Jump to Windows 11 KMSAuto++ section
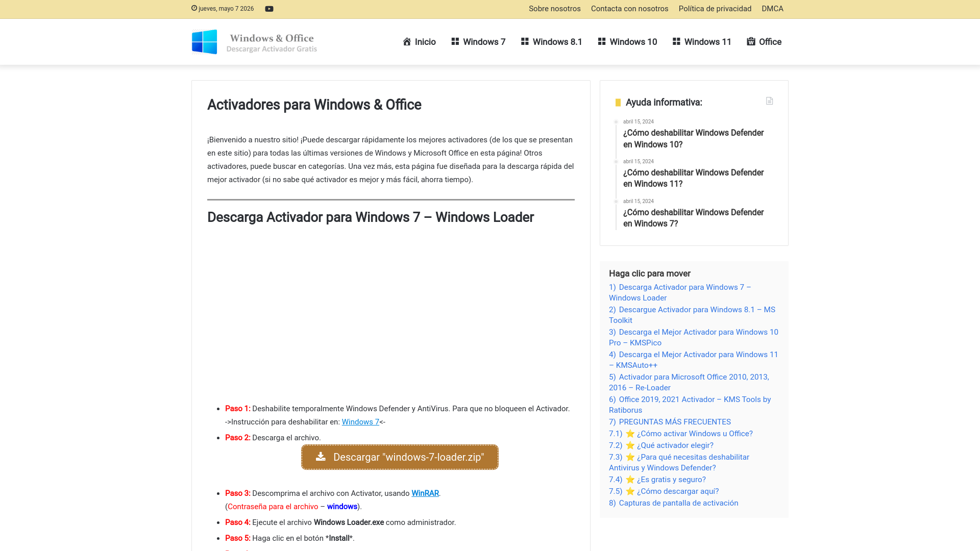The height and width of the screenshot is (551, 980). (694, 360)
